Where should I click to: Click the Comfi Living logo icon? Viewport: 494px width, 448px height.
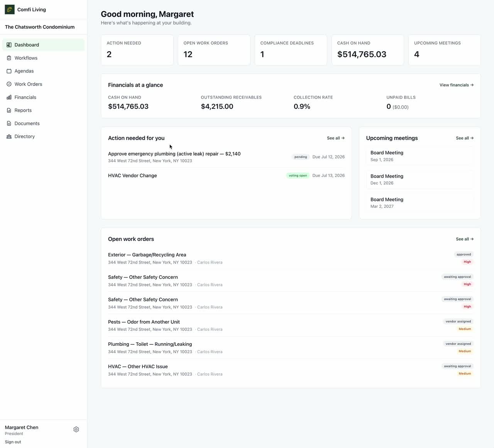(10, 9)
